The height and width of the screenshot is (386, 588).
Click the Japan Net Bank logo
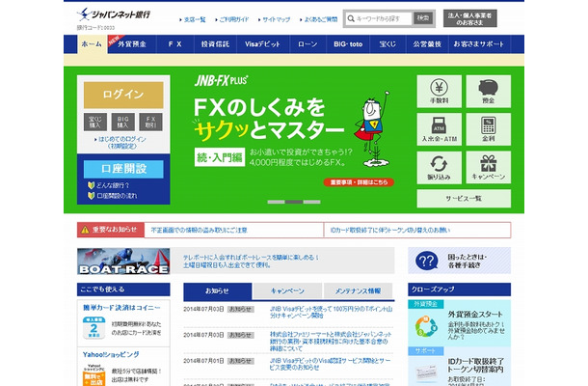point(113,14)
